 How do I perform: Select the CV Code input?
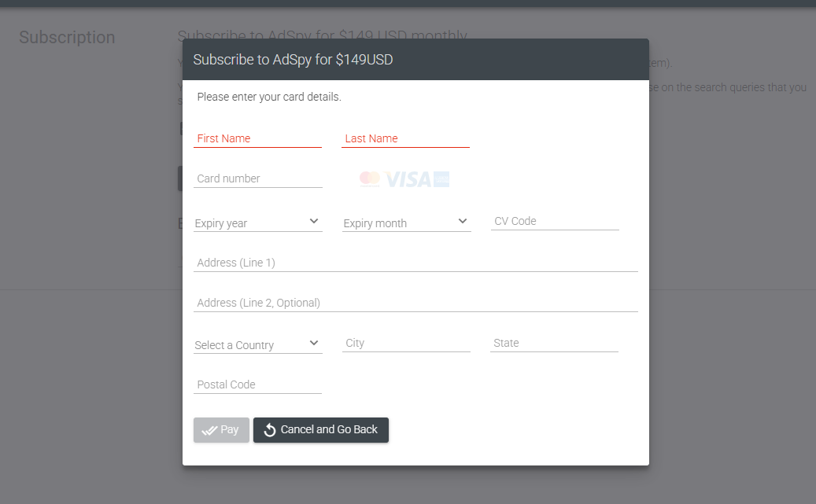[555, 221]
